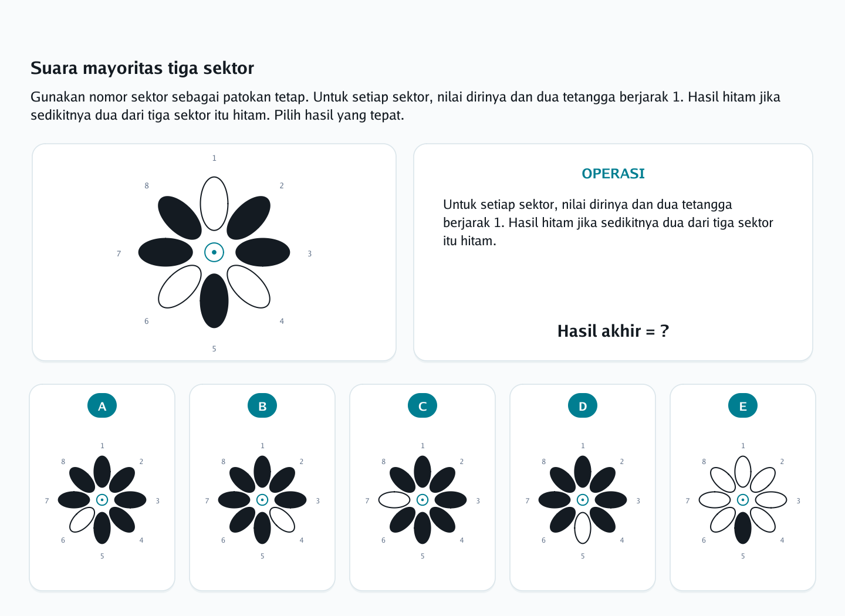Screen dimensions: 845x616
Task: Click the OPERASI heading
Action: (x=613, y=174)
